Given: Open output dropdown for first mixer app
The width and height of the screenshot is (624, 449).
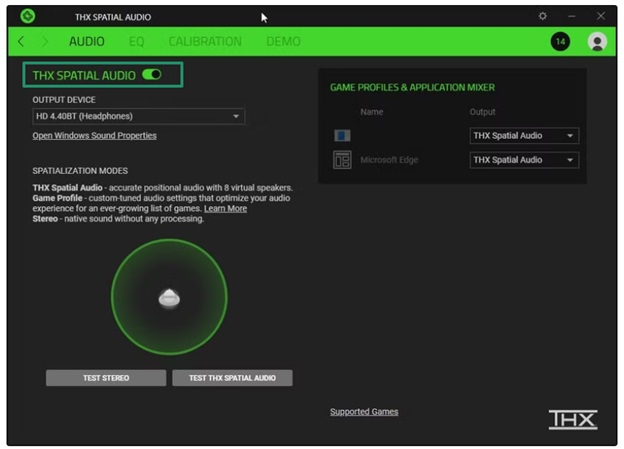Looking at the screenshot, I should tap(524, 136).
